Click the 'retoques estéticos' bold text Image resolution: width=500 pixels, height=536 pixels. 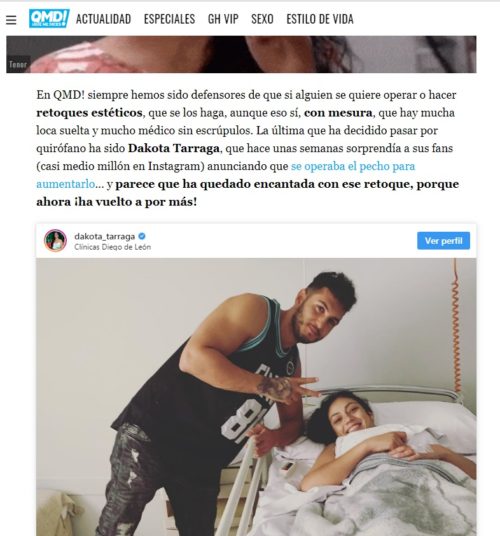(89, 113)
